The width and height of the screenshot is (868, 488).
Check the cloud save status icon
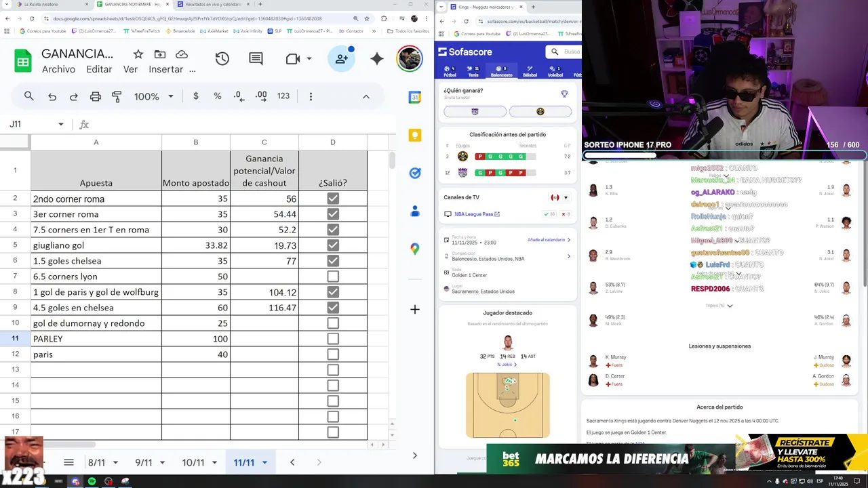coord(182,54)
